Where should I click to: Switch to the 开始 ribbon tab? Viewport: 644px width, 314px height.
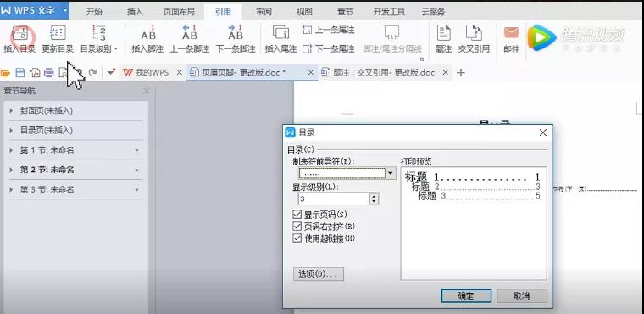[94, 12]
